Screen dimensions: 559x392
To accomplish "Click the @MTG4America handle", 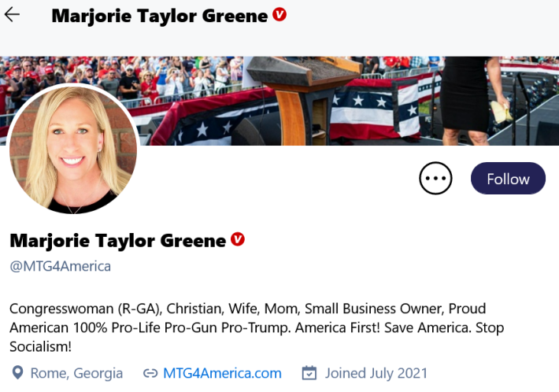I will (x=60, y=266).
